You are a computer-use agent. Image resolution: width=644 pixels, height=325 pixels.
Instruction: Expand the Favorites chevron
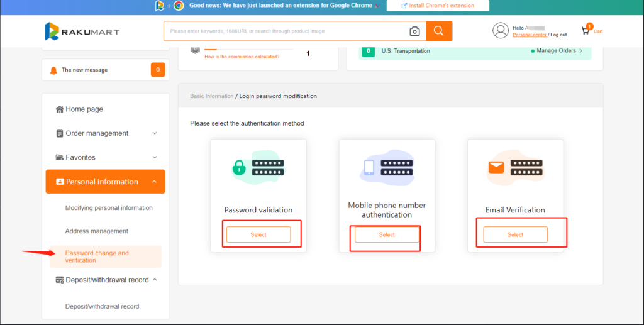[x=155, y=157]
